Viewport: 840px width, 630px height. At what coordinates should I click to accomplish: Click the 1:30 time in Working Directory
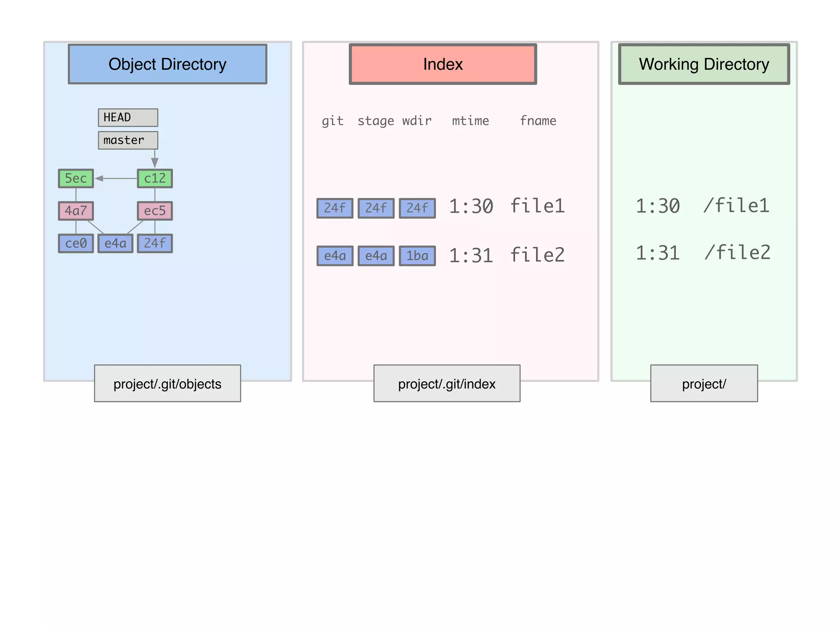click(x=657, y=206)
